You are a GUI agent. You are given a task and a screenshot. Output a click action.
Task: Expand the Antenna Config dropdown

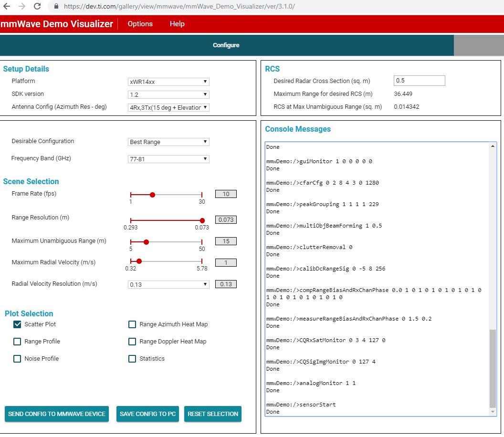(x=168, y=107)
